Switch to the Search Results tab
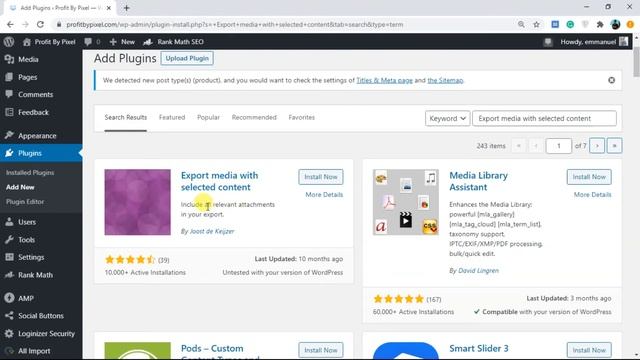Image resolution: width=640 pixels, height=360 pixels. tap(125, 118)
